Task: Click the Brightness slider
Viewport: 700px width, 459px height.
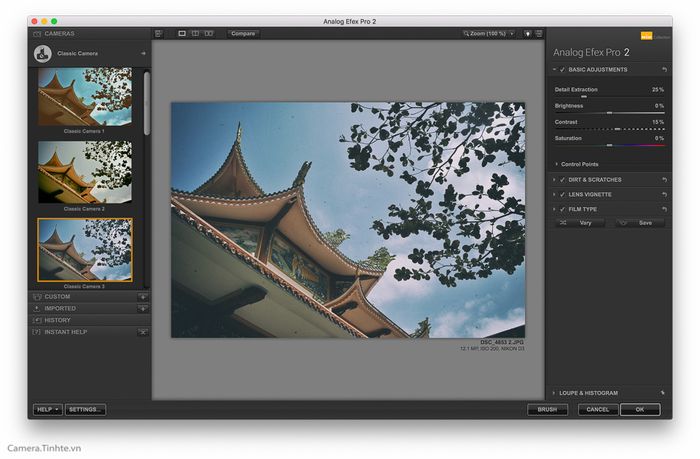Action: (x=610, y=113)
